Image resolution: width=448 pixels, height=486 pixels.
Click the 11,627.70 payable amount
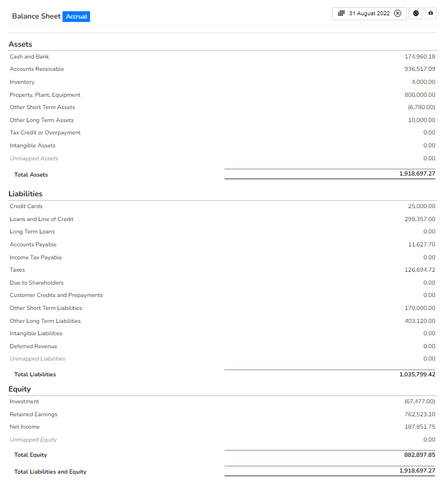[422, 245]
